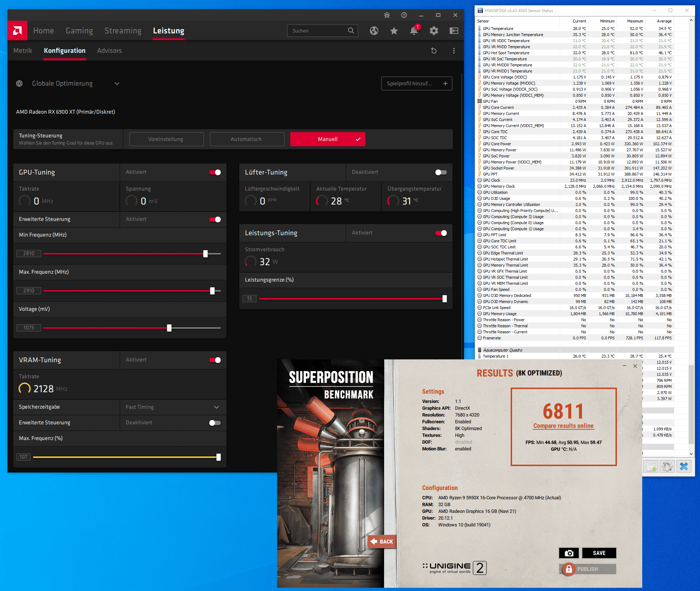The width and height of the screenshot is (700, 591).
Task: Click the SAVE button in Superposition
Action: tap(599, 553)
